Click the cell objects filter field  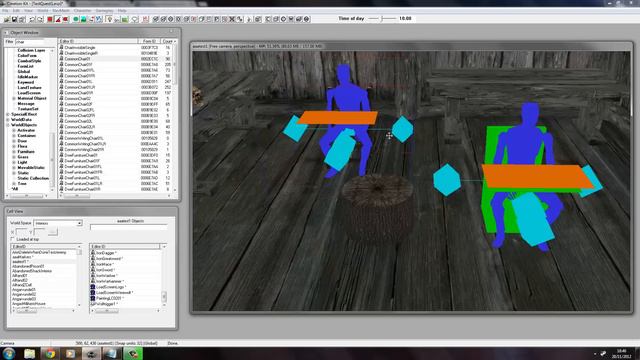[x=129, y=227]
